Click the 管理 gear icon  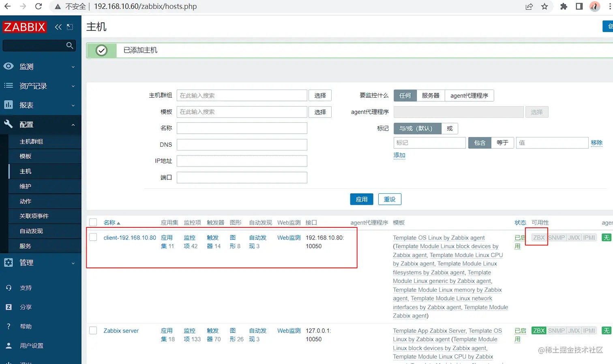coord(9,262)
